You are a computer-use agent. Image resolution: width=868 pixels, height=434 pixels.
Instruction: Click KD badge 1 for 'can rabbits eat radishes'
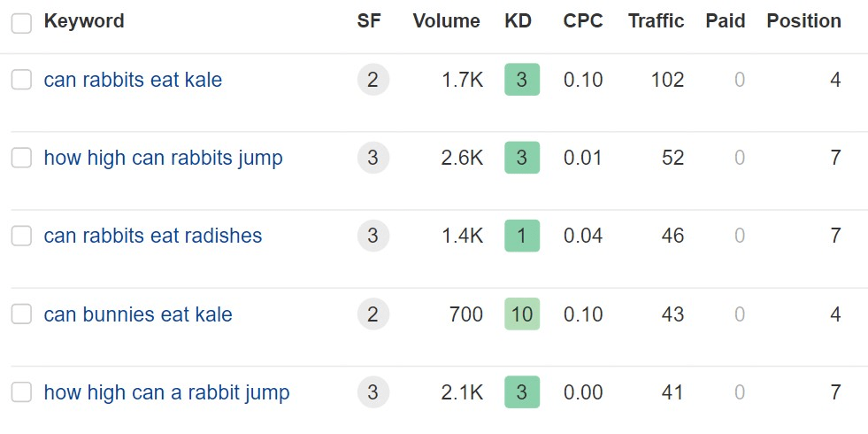click(x=521, y=236)
